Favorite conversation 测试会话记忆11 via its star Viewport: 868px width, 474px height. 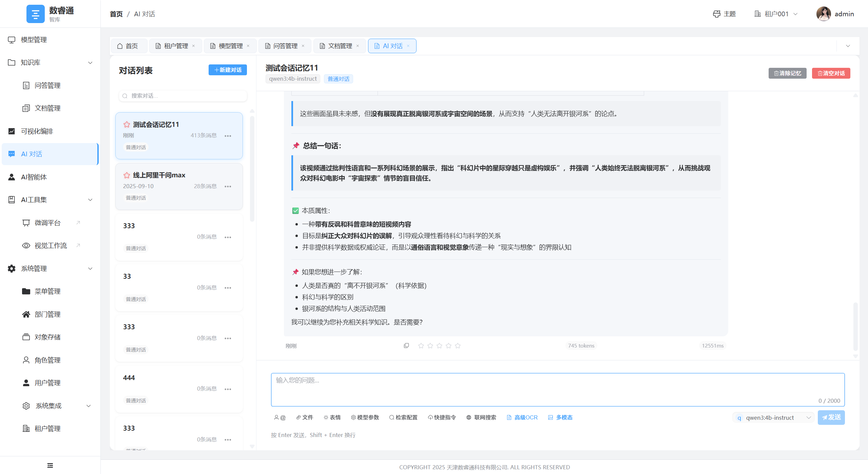click(x=126, y=124)
